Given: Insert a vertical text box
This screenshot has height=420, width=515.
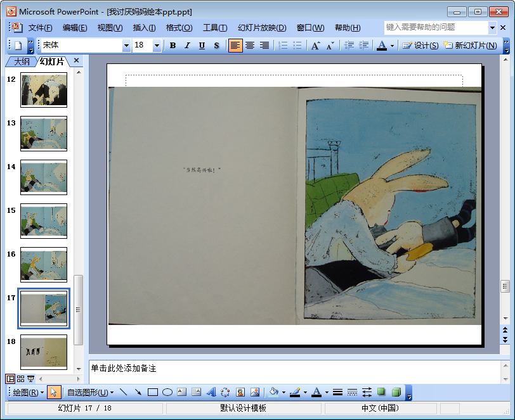Looking at the screenshot, I should 196,392.
